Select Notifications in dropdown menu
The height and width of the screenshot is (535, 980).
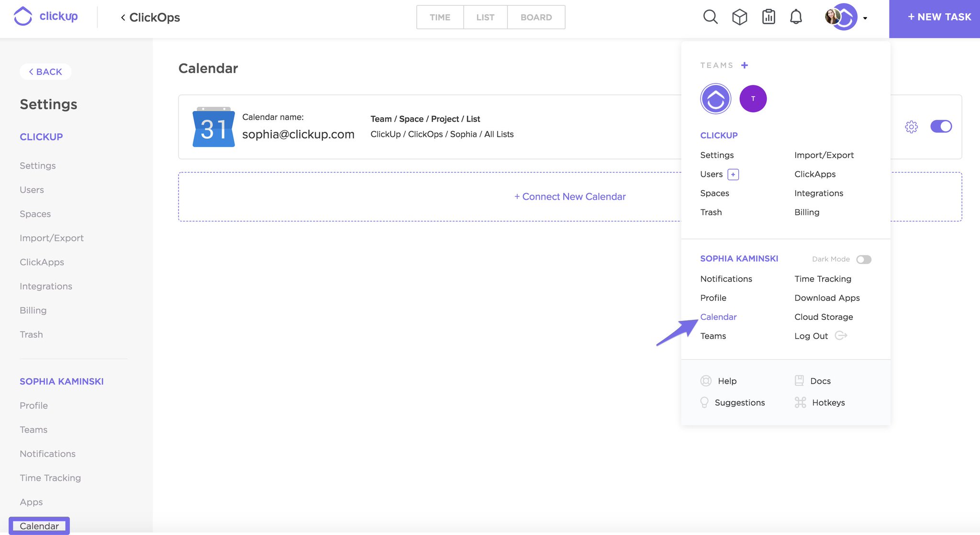click(726, 279)
